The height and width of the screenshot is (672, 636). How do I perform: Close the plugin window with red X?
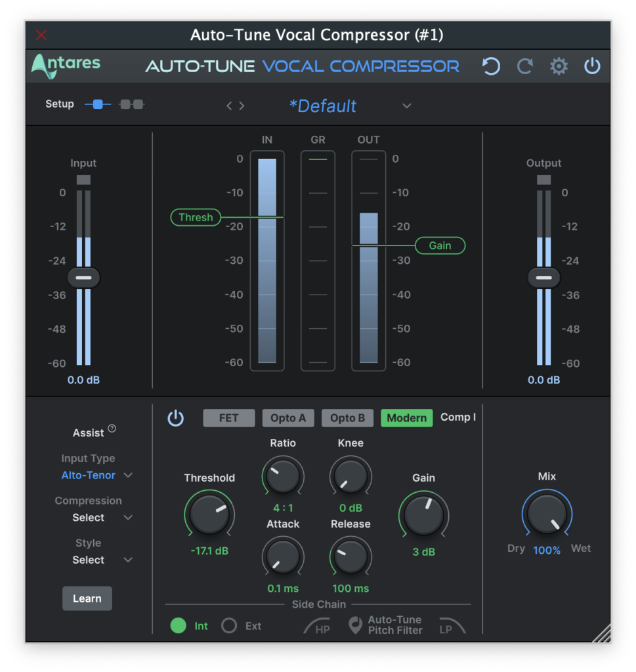point(41,35)
